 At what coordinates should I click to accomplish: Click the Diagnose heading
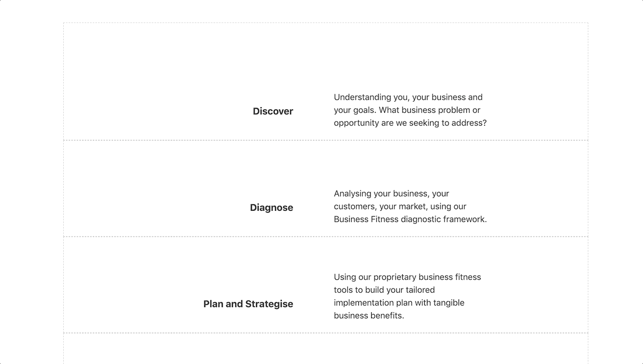click(272, 208)
